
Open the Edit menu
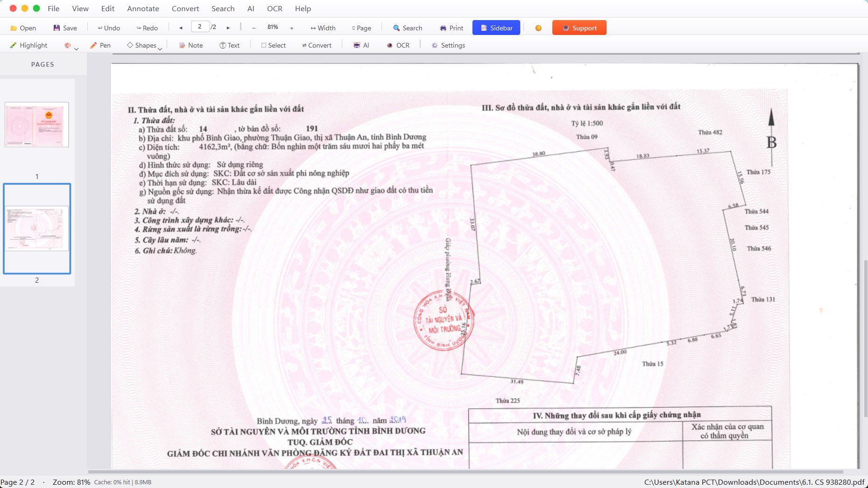108,8
